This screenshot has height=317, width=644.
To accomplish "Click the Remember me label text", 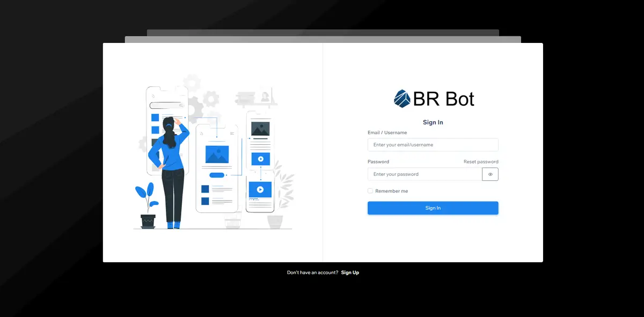I will point(391,191).
